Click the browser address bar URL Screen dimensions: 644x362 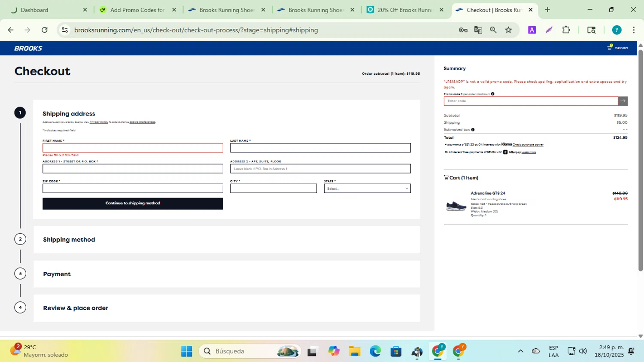click(196, 30)
